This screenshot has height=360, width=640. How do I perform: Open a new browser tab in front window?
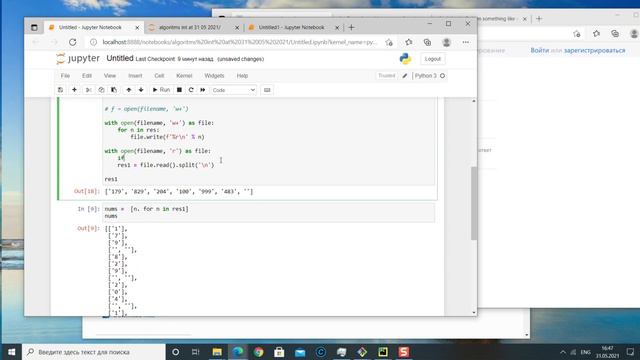pos(351,27)
